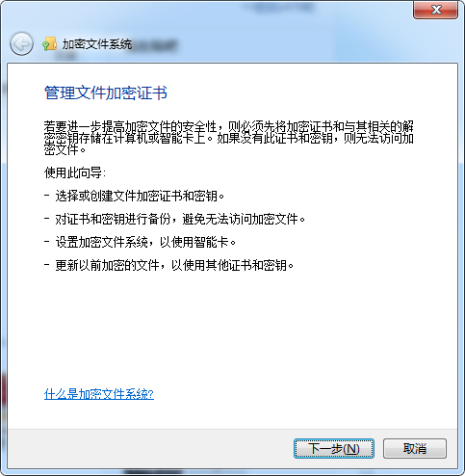Click the folder-with-key EFS icon
The height and width of the screenshot is (476, 465).
(x=49, y=44)
